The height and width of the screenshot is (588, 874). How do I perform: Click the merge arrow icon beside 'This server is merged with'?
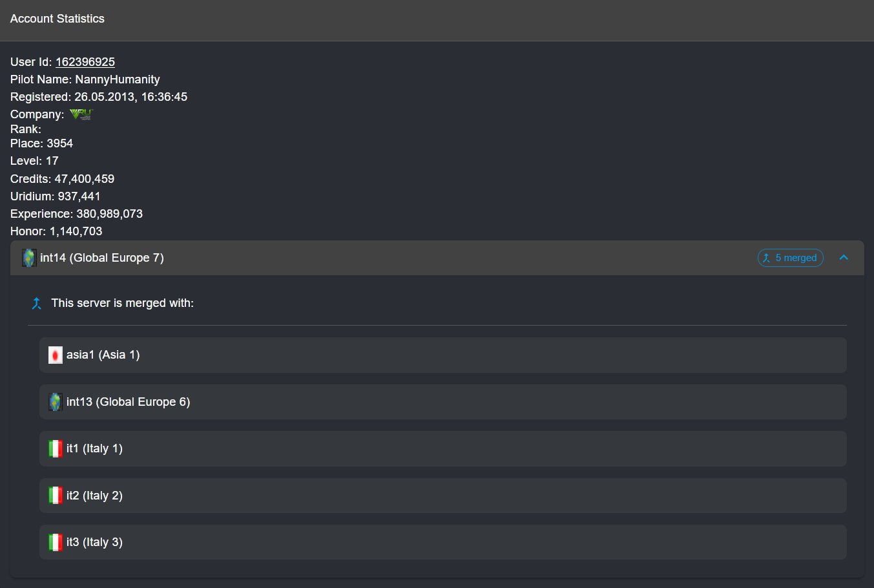(x=37, y=303)
